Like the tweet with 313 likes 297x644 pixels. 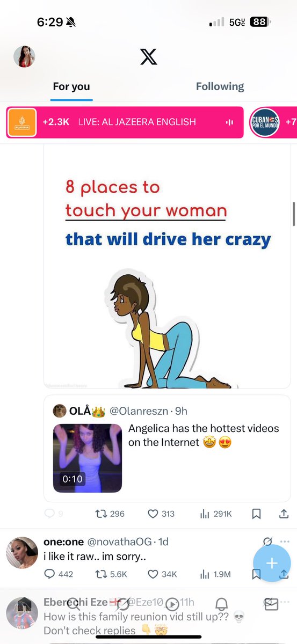point(161,514)
